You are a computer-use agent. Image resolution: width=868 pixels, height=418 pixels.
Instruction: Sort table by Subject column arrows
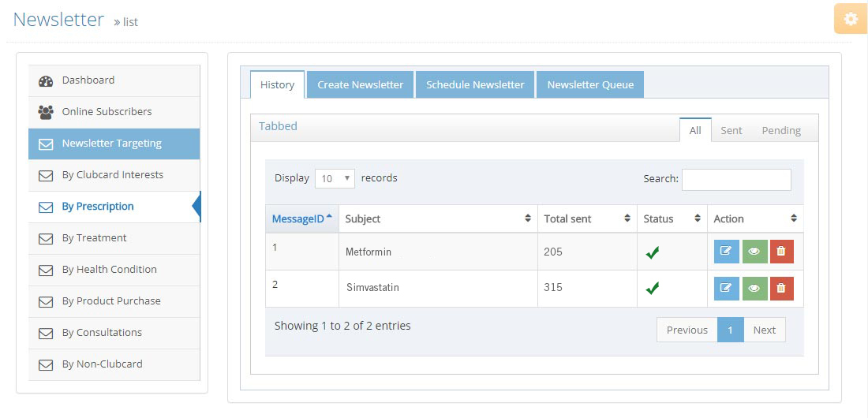tap(527, 218)
